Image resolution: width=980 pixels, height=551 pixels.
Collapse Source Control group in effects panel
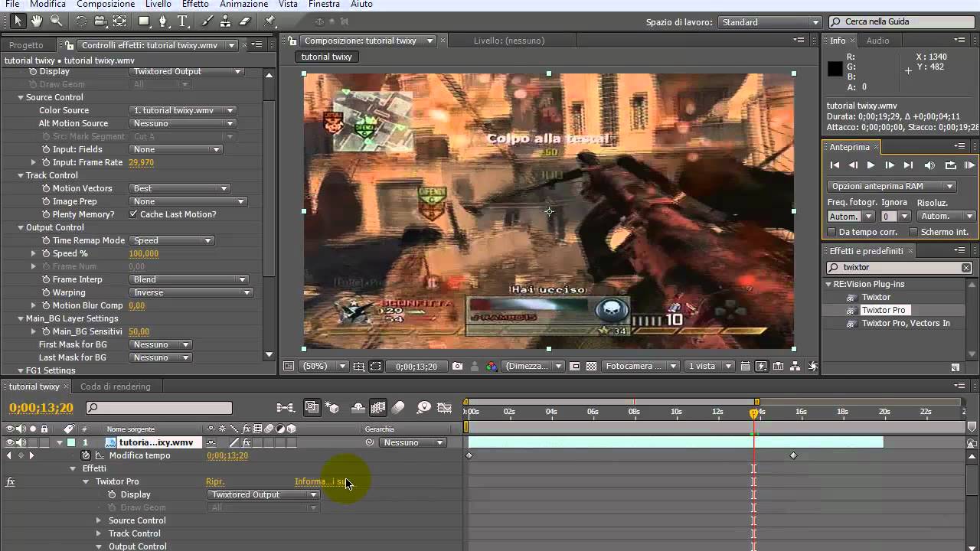21,97
